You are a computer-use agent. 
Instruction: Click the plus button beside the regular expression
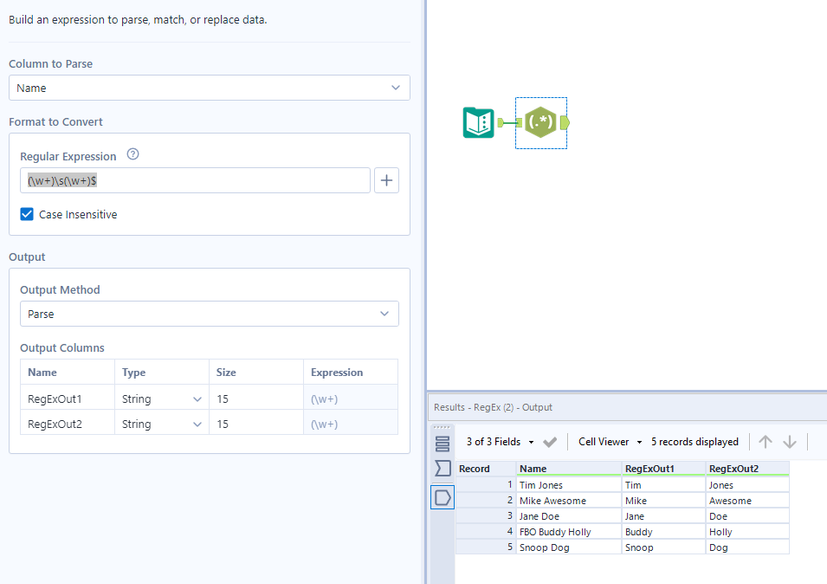click(x=387, y=180)
